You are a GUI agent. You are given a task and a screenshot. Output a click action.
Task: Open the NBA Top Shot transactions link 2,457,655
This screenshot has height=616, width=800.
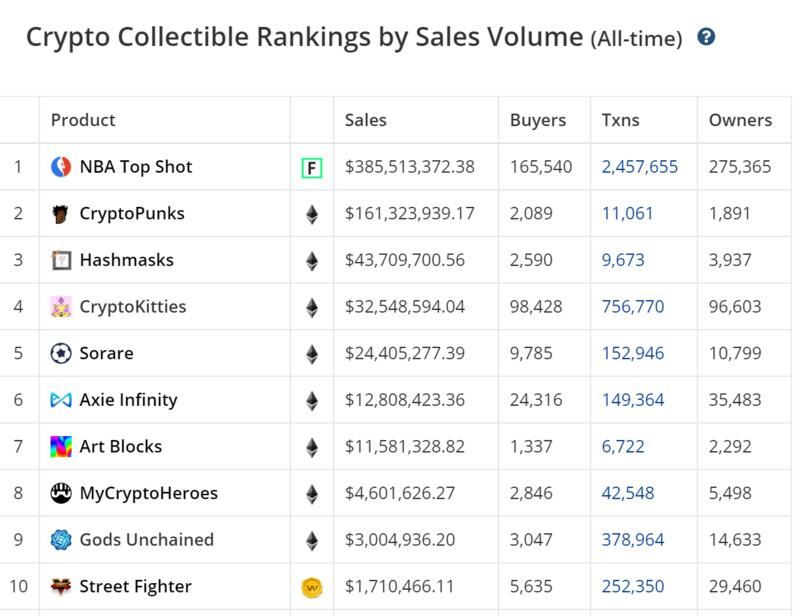click(640, 167)
